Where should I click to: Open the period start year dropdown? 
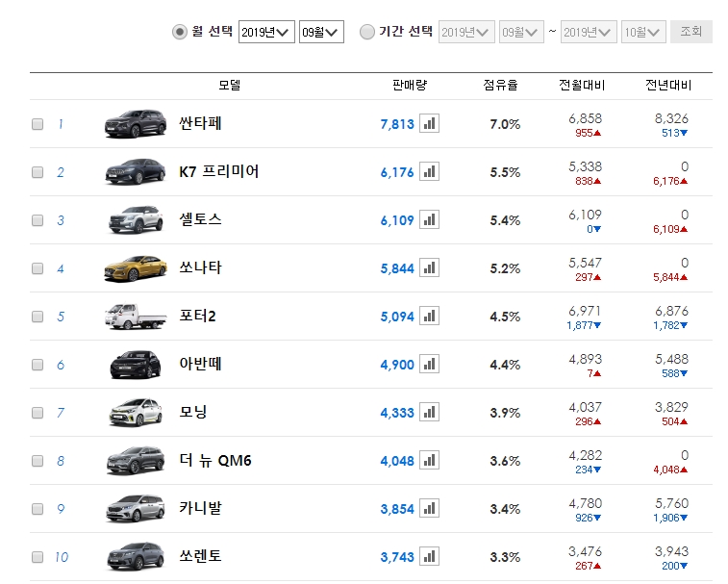466,32
